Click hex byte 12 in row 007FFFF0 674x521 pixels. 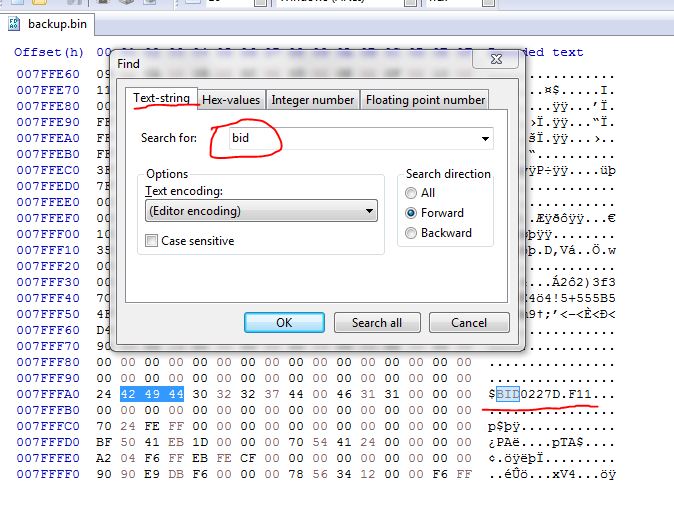pyautogui.click(x=368, y=474)
